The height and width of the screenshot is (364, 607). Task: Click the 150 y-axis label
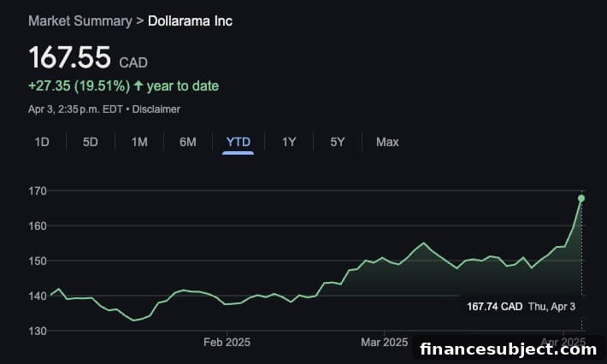38,261
